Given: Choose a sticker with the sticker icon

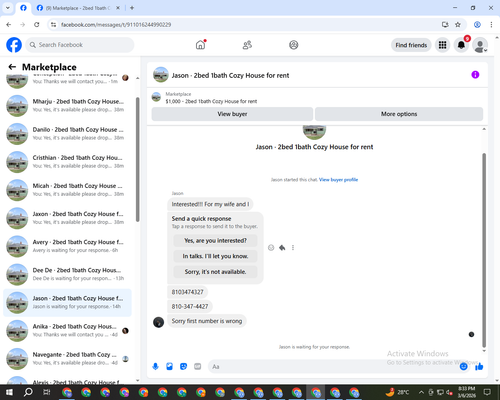Looking at the screenshot, I should point(183,367).
